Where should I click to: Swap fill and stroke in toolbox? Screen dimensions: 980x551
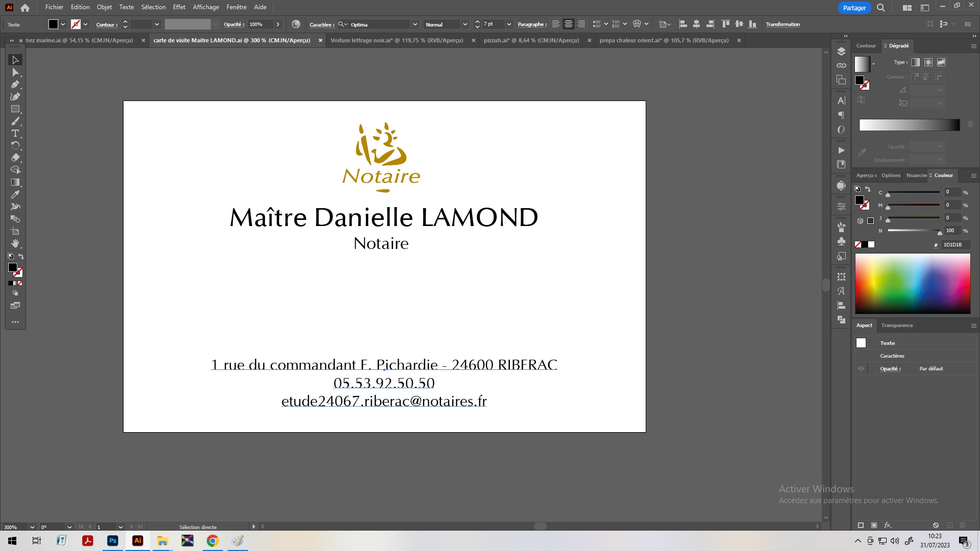[21, 257]
